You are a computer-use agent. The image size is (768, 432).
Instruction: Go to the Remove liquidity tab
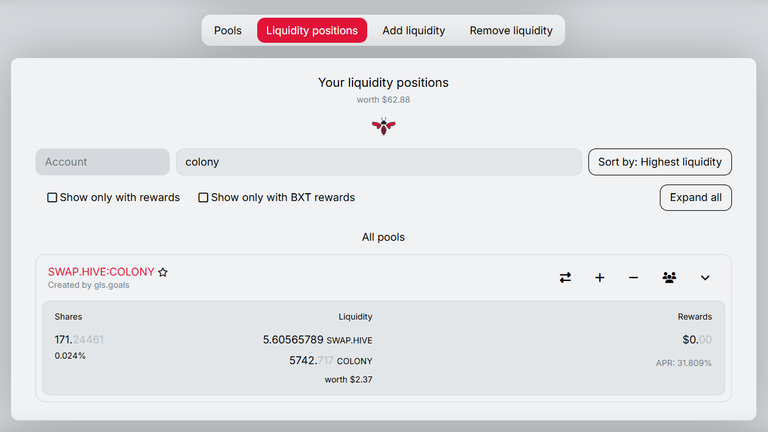click(511, 30)
